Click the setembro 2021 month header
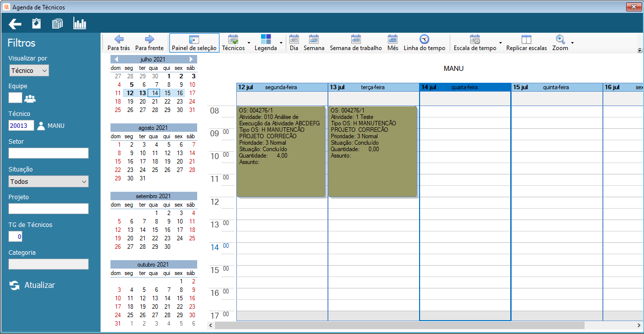The height and width of the screenshot is (334, 644). click(154, 196)
